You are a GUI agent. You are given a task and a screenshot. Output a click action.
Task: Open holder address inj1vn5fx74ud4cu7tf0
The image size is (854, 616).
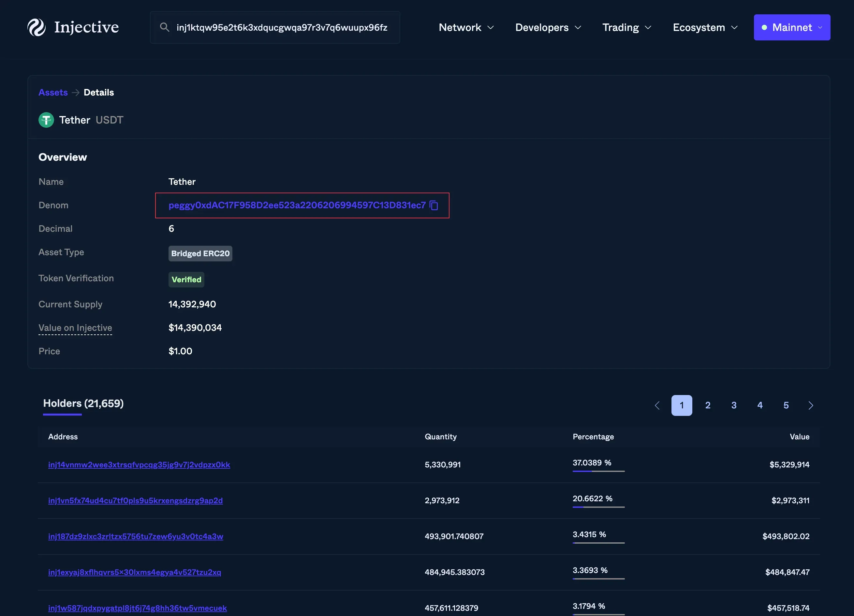coord(136,500)
